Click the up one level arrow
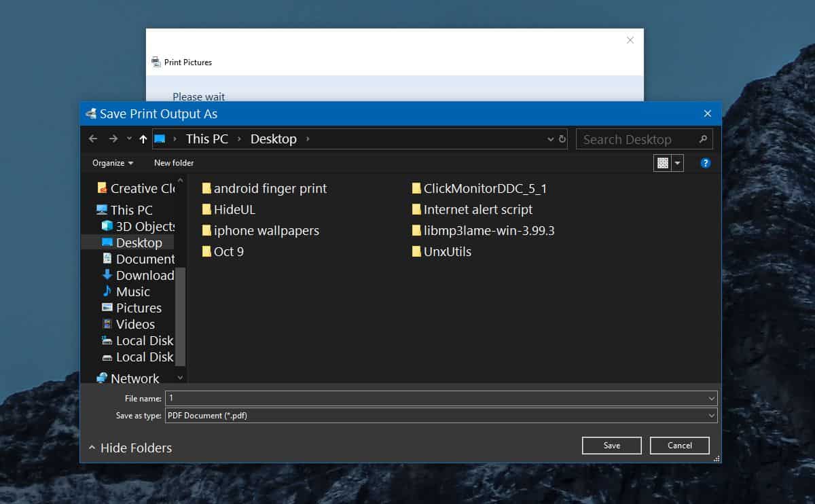The image size is (815, 504). 143,139
